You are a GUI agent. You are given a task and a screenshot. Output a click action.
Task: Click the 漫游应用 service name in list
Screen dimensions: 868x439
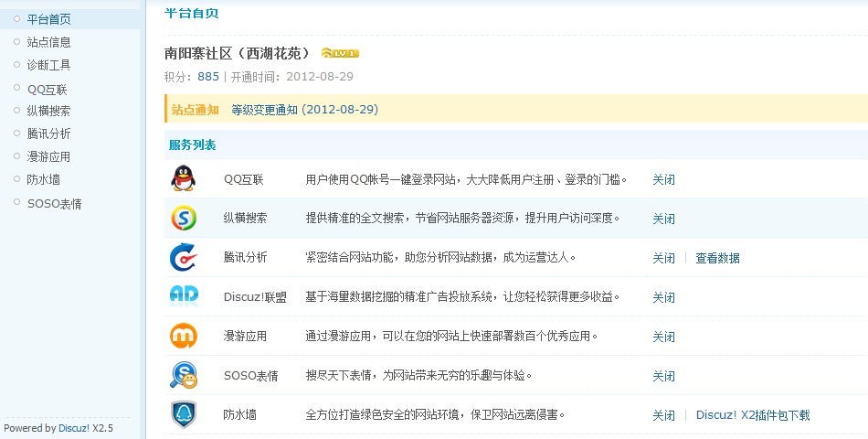click(245, 337)
